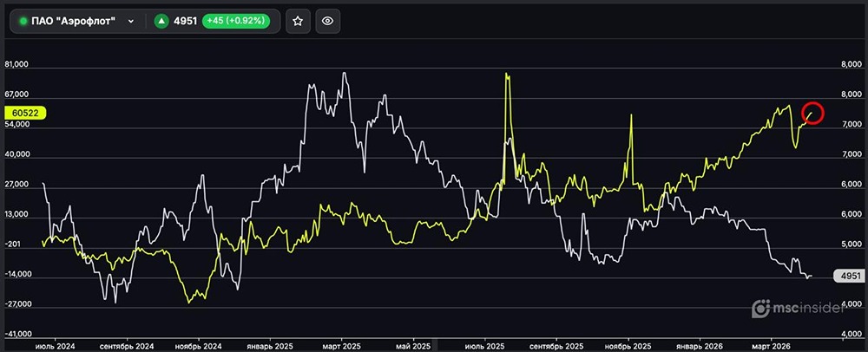Click the ноябрь 2024 axis label
The height and width of the screenshot is (352, 868).
tap(199, 345)
